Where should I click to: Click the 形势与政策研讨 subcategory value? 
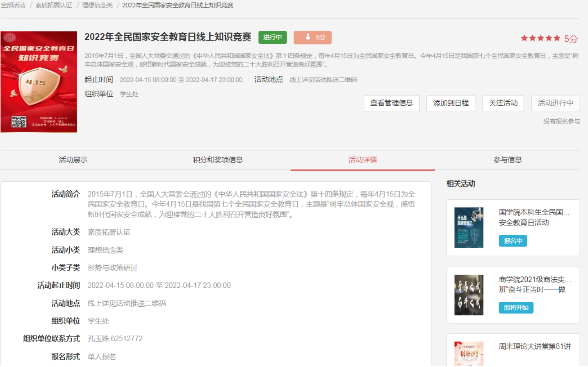[x=112, y=268]
